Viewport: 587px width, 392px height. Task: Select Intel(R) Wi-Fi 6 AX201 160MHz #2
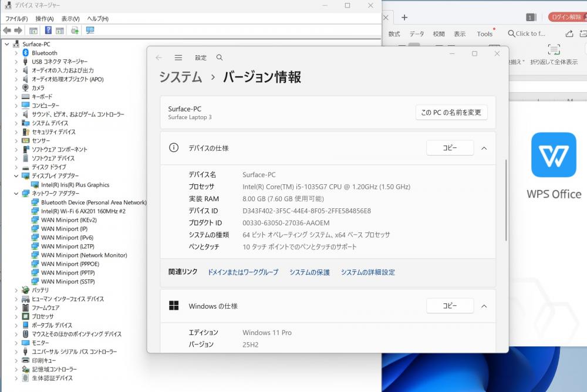click(83, 211)
